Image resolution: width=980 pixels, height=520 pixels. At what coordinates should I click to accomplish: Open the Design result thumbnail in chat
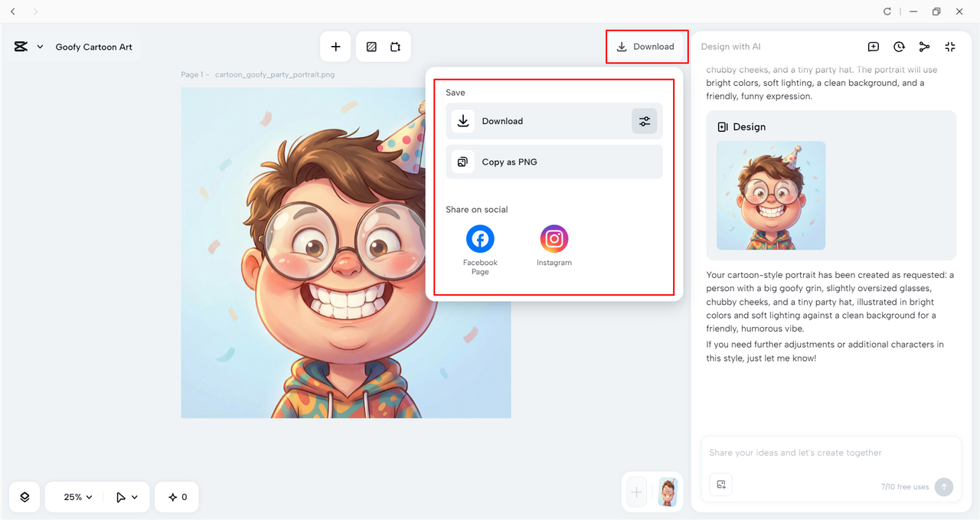pyautogui.click(x=771, y=195)
